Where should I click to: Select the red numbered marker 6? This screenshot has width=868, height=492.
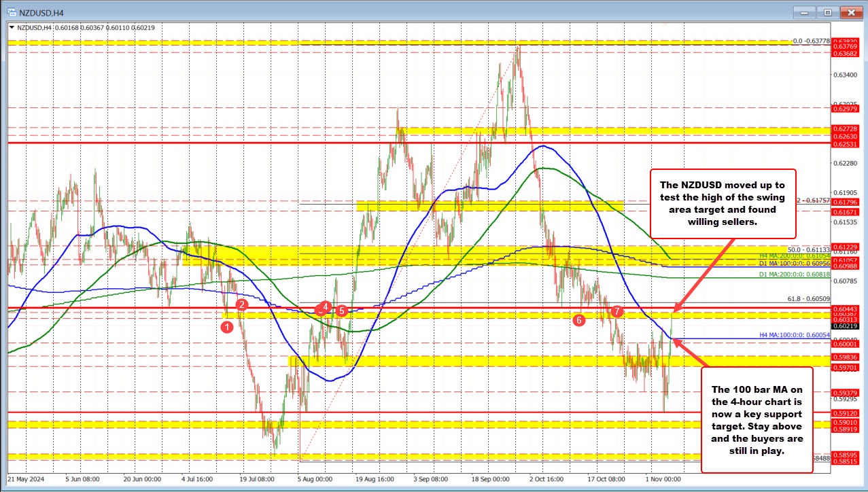[x=579, y=319]
